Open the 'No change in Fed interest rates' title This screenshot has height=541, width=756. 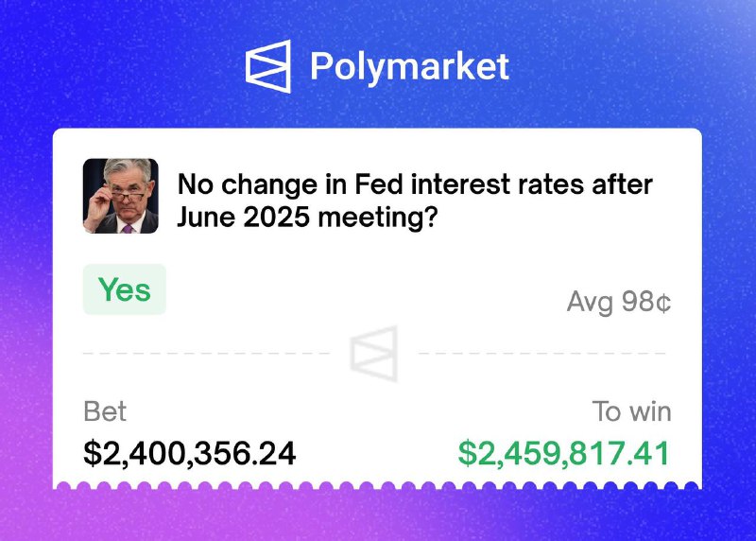pyautogui.click(x=415, y=184)
